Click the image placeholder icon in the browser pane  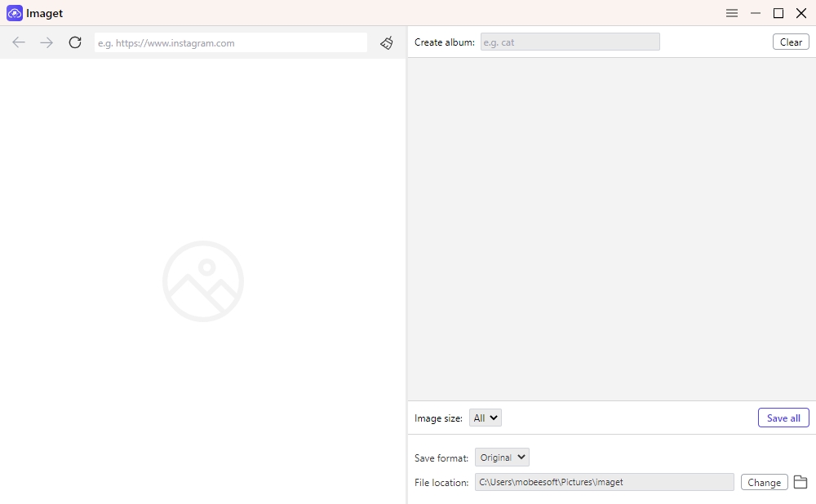(x=202, y=280)
